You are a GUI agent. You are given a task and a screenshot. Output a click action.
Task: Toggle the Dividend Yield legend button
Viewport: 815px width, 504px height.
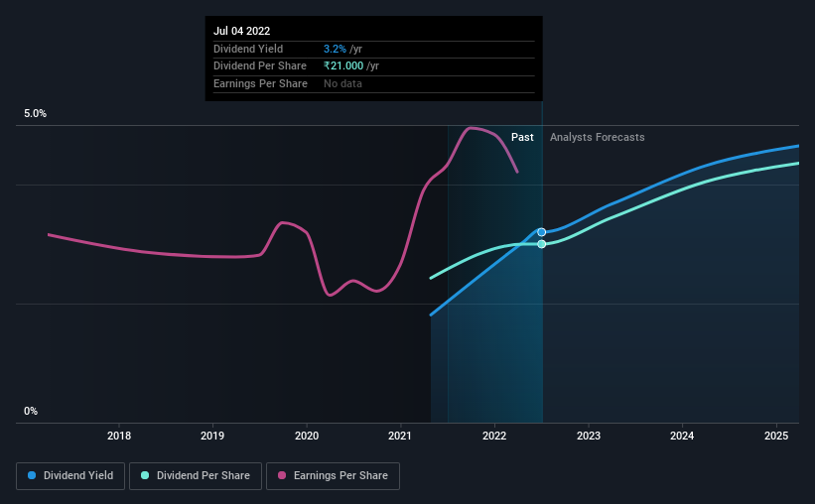coord(70,476)
